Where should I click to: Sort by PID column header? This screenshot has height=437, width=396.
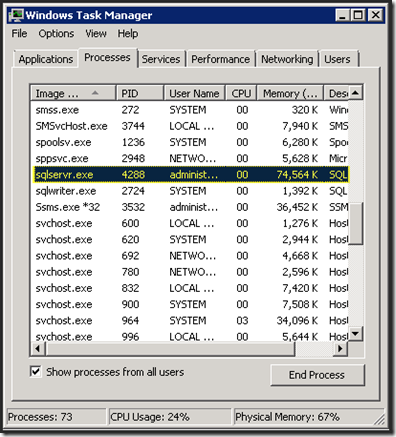[140, 93]
